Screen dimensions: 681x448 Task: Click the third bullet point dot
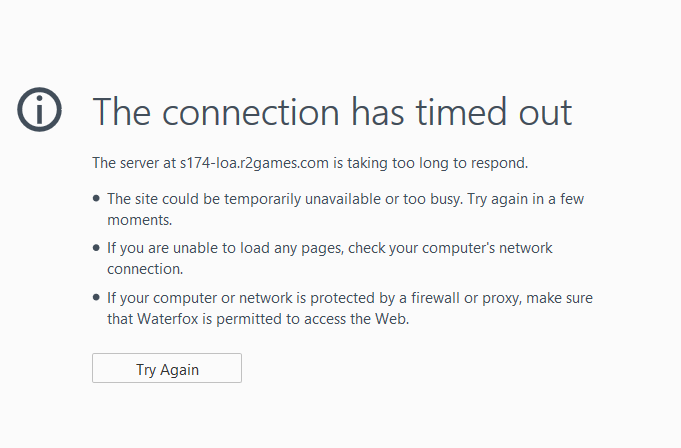pos(96,298)
